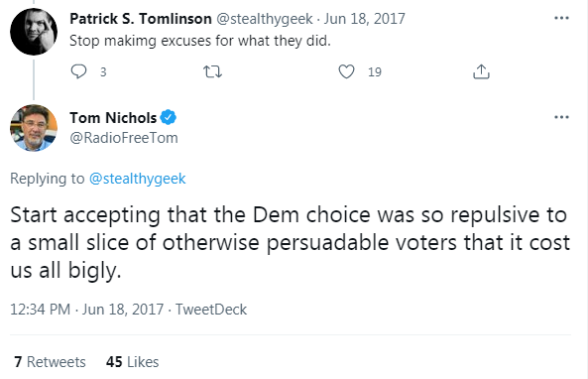Image resolution: width=588 pixels, height=379 pixels.
Task: Open the 12:34 PM · Jun 18, 2017 timestamp
Action: click(x=87, y=310)
